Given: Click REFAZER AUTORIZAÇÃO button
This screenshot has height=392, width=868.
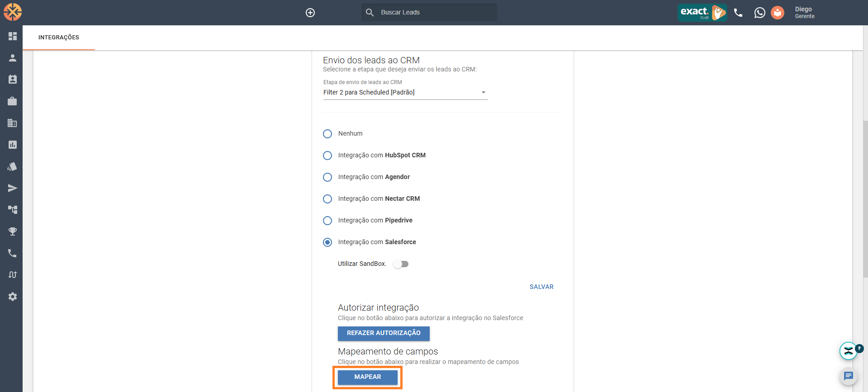Looking at the screenshot, I should pyautogui.click(x=384, y=333).
